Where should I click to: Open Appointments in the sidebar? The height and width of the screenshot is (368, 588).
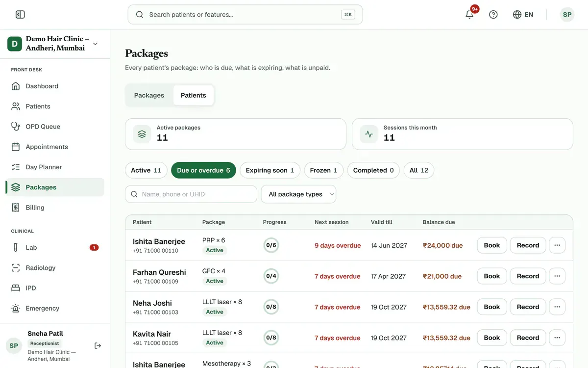pyautogui.click(x=55, y=147)
